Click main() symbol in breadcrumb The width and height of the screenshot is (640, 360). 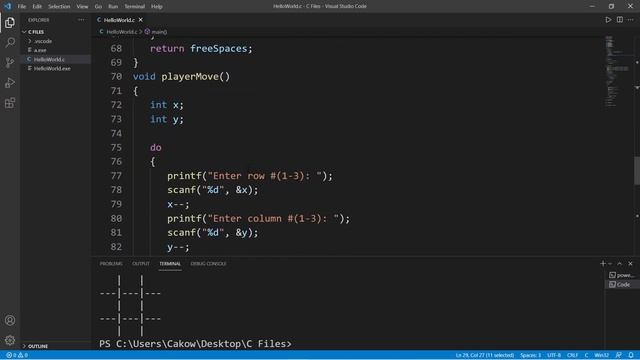coord(156,31)
